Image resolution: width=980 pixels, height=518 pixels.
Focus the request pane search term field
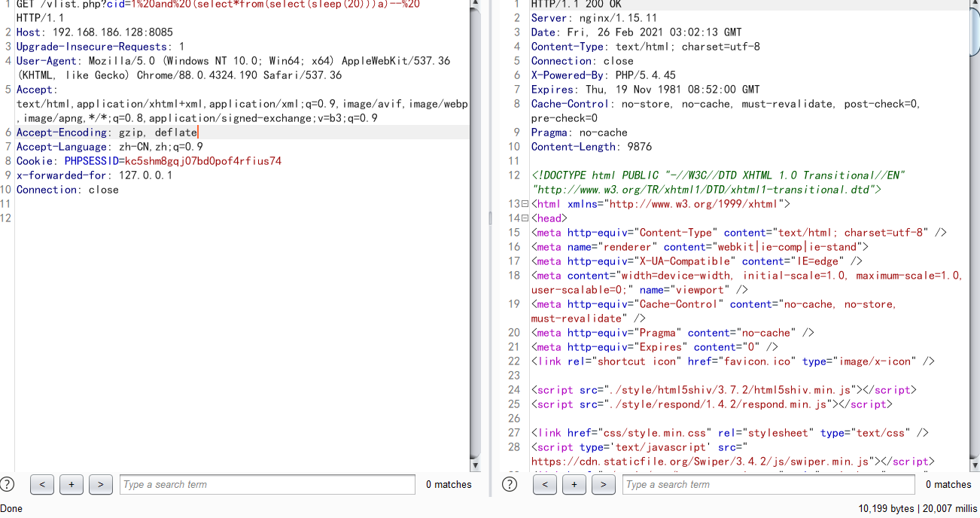[267, 484]
